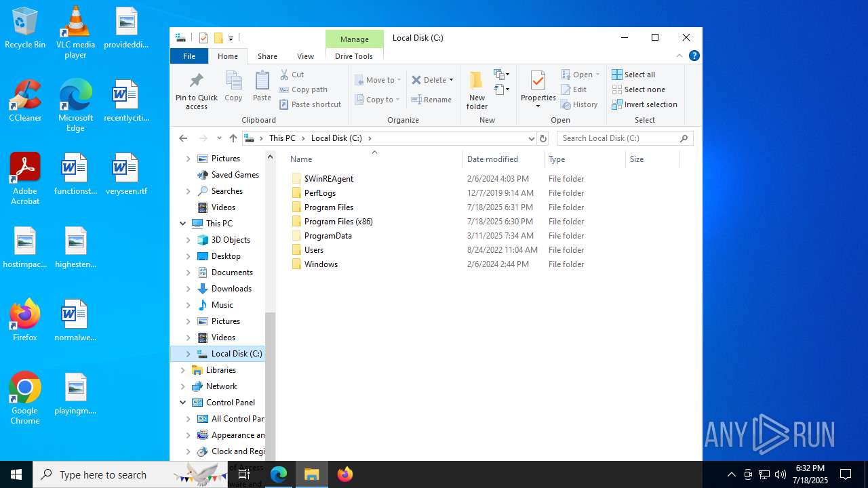
Task: Create a New folder from ribbon
Action: pyautogui.click(x=477, y=90)
